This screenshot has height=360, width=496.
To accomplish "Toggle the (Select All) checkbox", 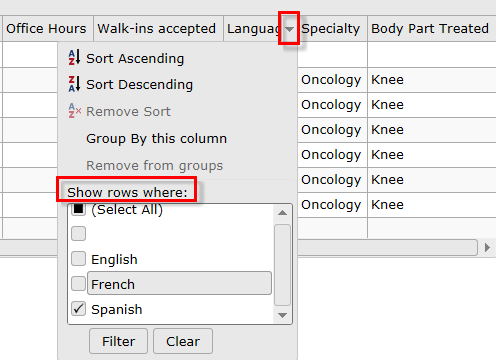I will click(x=78, y=209).
